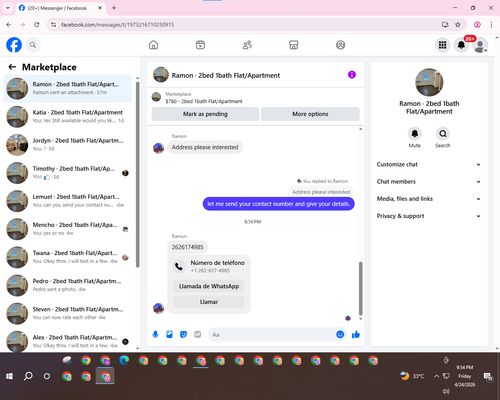This screenshot has height=400, width=500.
Task: Click 'Address please interested' message bubble
Action: pyautogui.click(x=205, y=147)
